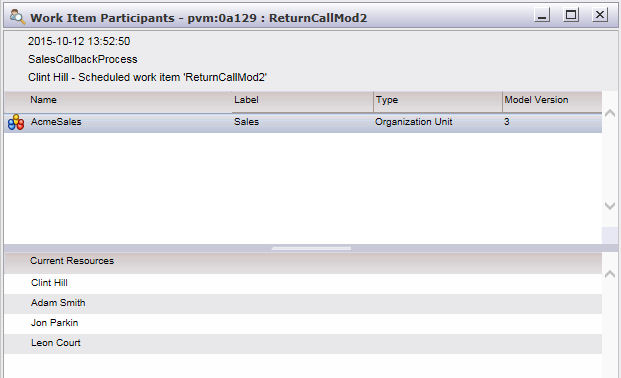The image size is (621, 378).
Task: Click the AcmeSales organization unit icon
Action: [16, 122]
